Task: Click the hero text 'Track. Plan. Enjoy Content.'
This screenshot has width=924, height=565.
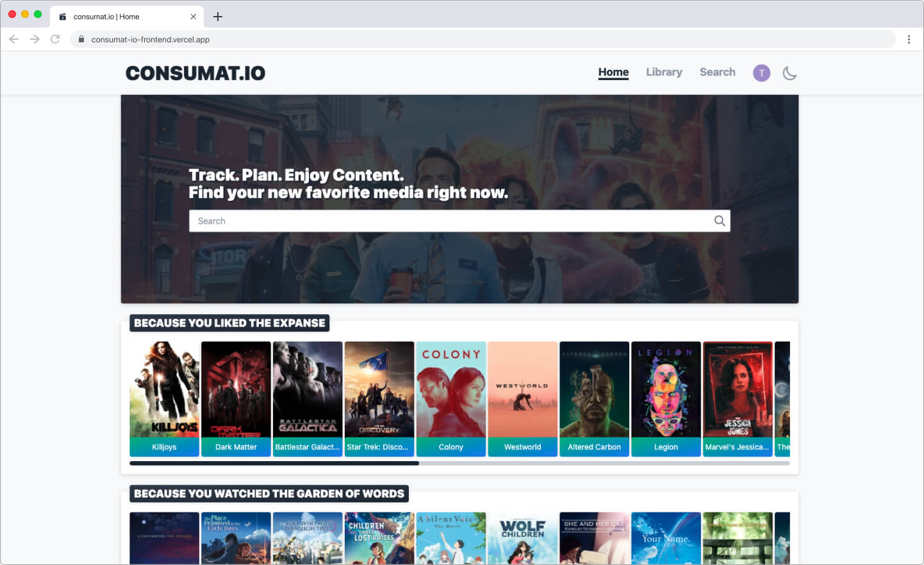Action: [296, 175]
